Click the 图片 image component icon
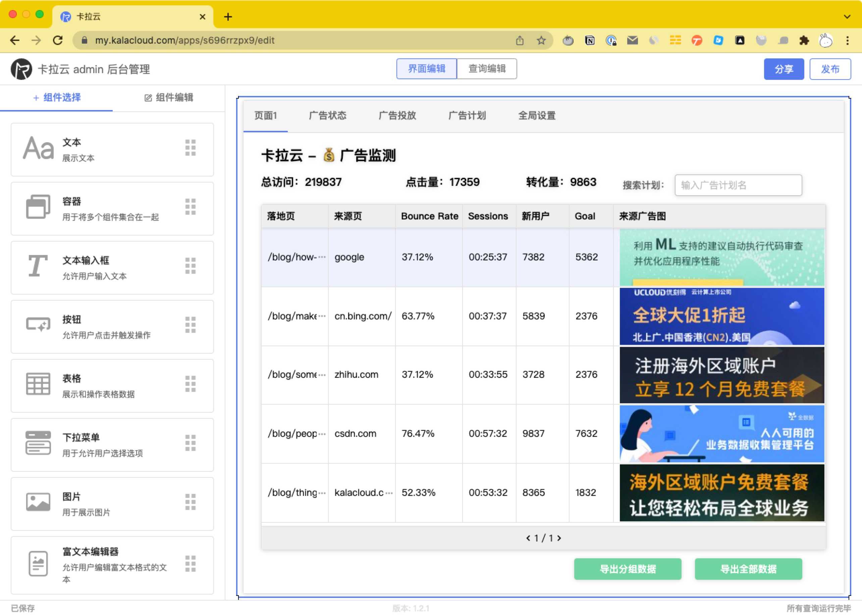Viewport: 862px width, 616px height. [38, 502]
